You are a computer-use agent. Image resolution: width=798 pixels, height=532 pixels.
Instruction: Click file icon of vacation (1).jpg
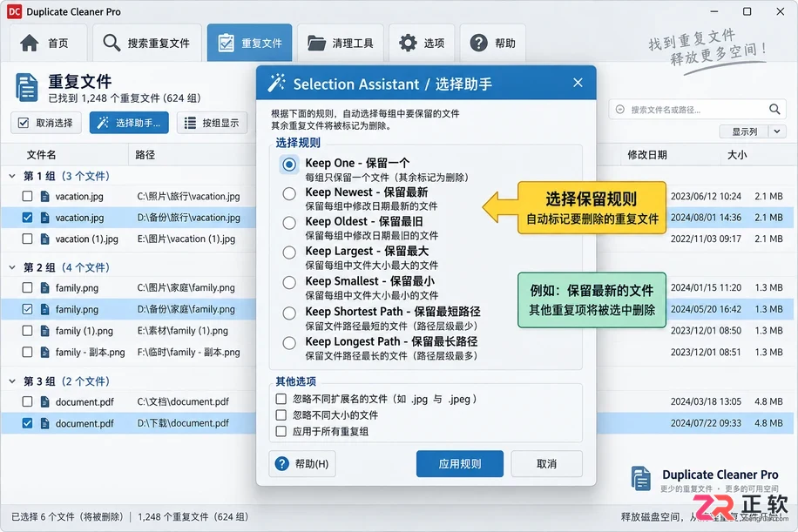[44, 239]
